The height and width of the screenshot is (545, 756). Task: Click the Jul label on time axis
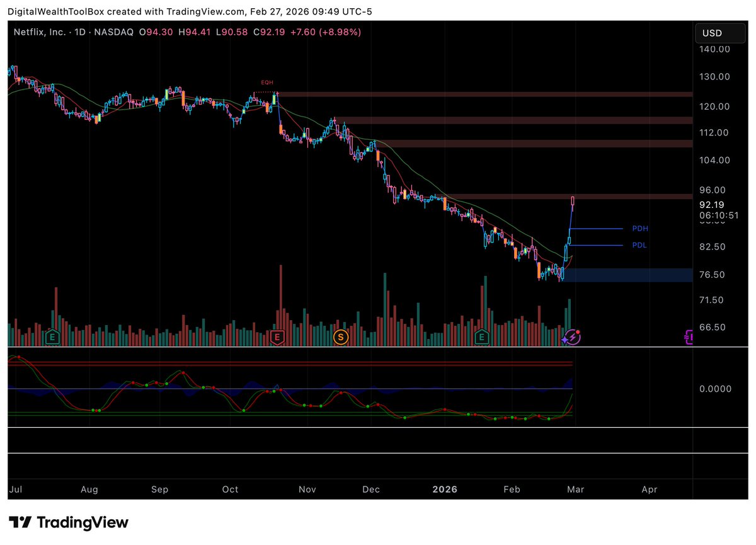click(x=16, y=490)
